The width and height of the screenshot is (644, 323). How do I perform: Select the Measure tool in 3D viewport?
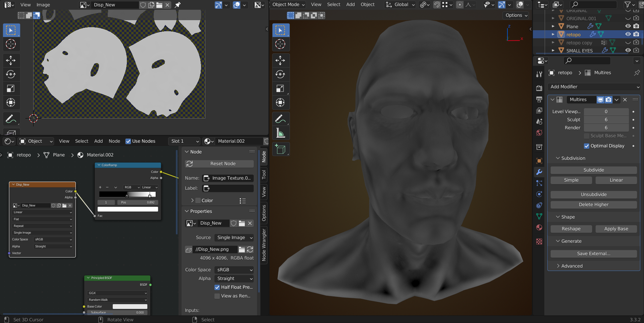(281, 133)
